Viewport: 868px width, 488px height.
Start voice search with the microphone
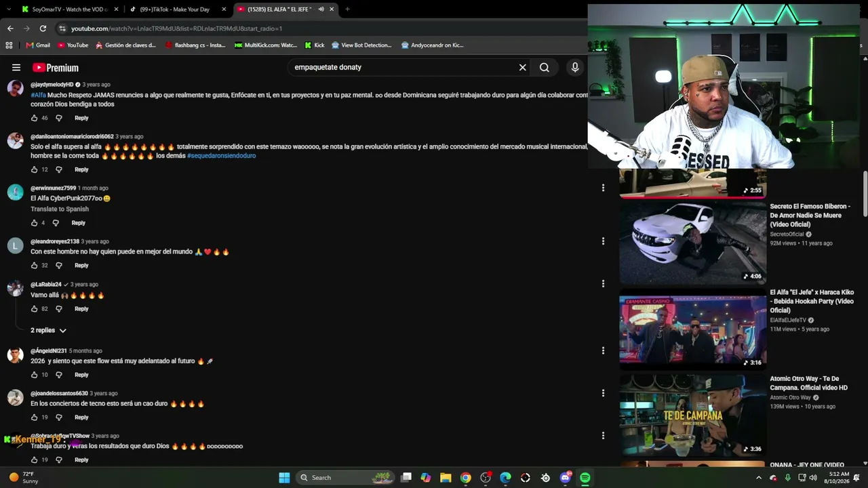pos(575,68)
